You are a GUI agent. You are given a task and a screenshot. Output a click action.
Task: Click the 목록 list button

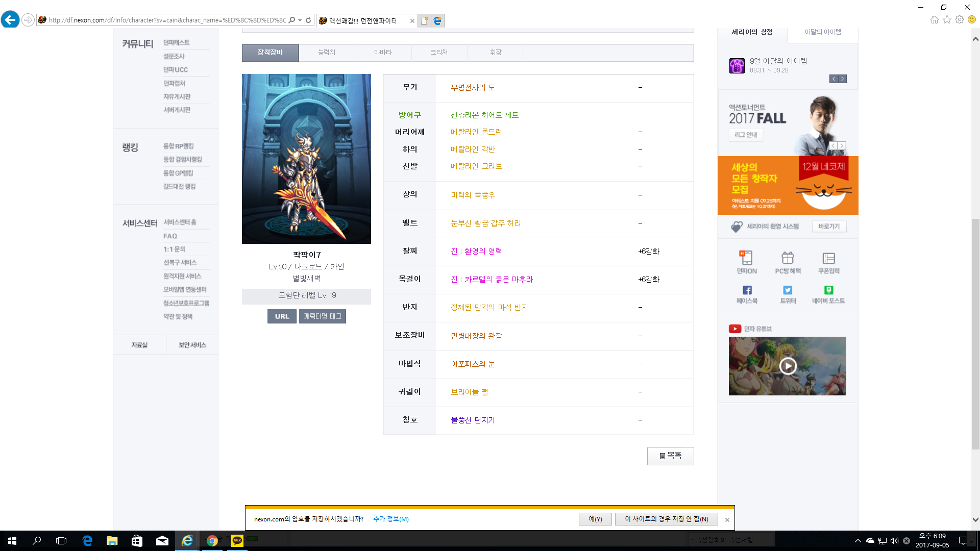coord(670,456)
